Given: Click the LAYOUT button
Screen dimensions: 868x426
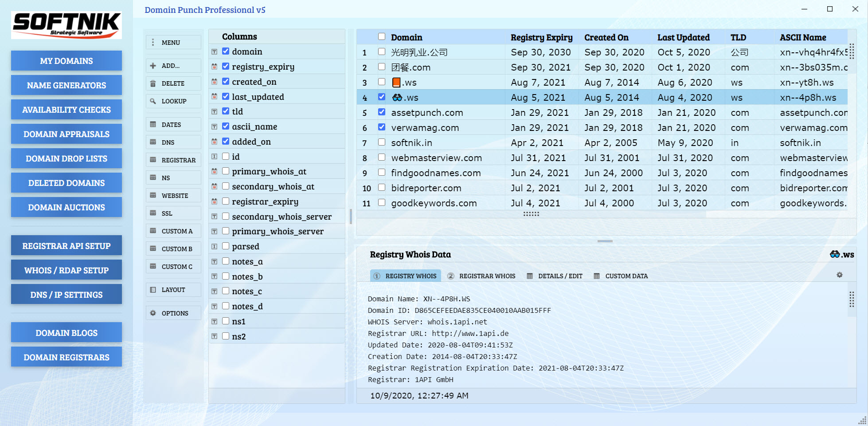Looking at the screenshot, I should pyautogui.click(x=173, y=290).
